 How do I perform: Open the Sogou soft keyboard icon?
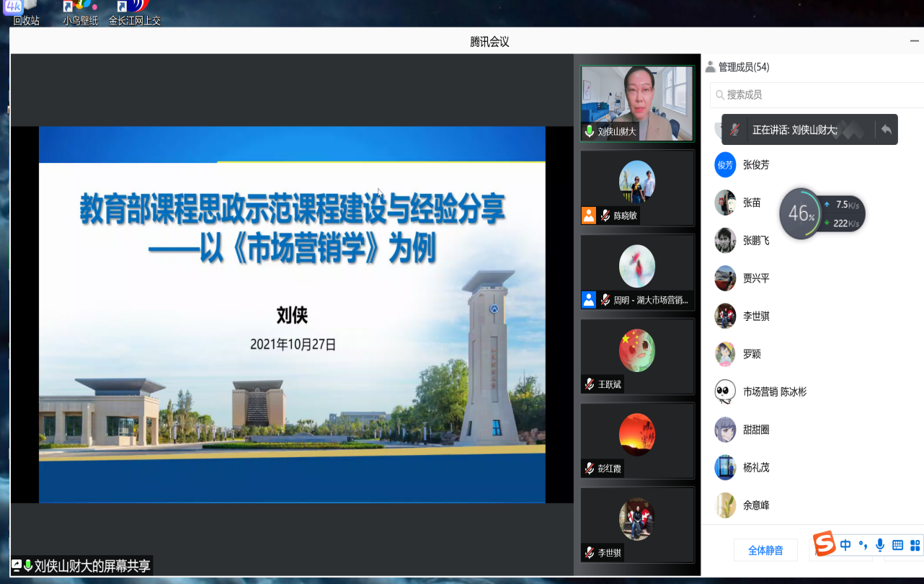click(898, 545)
